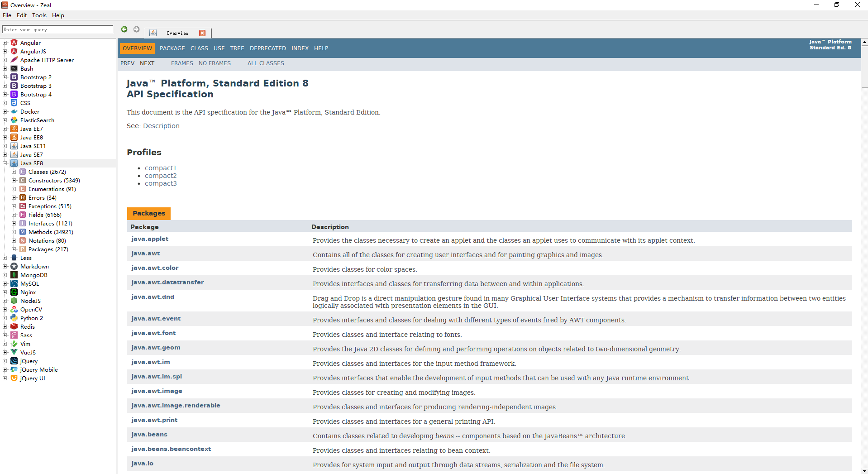Select the Overview tab
The width and height of the screenshot is (868, 474).
click(177, 33)
